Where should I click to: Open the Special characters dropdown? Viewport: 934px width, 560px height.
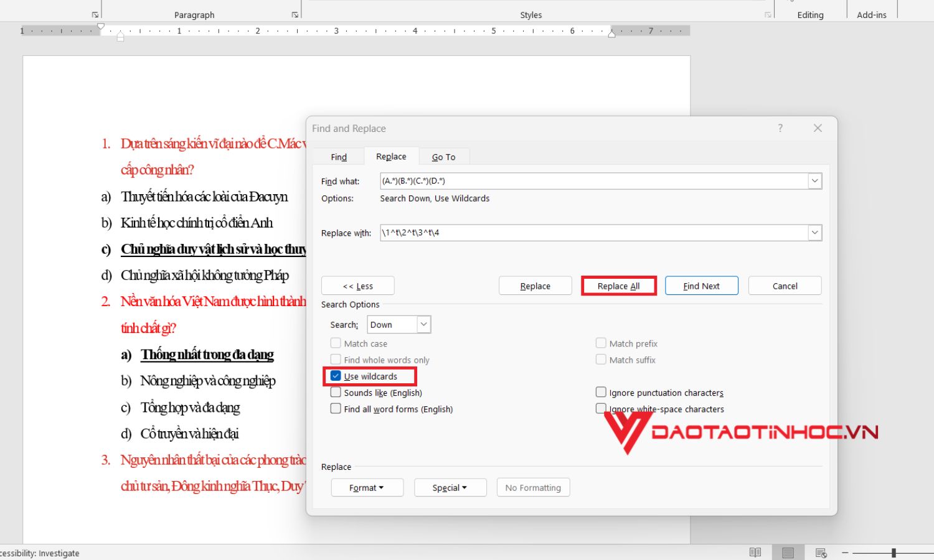pyautogui.click(x=450, y=488)
